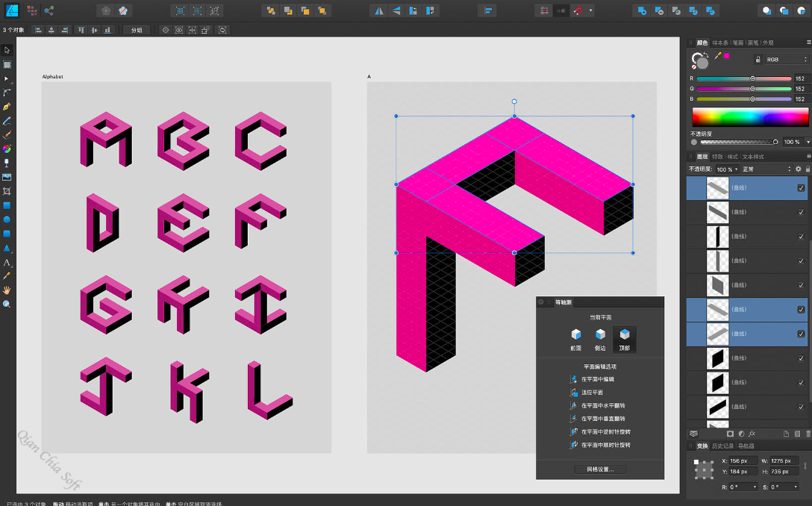Click align top icon in context bar

pyautogui.click(x=81, y=30)
